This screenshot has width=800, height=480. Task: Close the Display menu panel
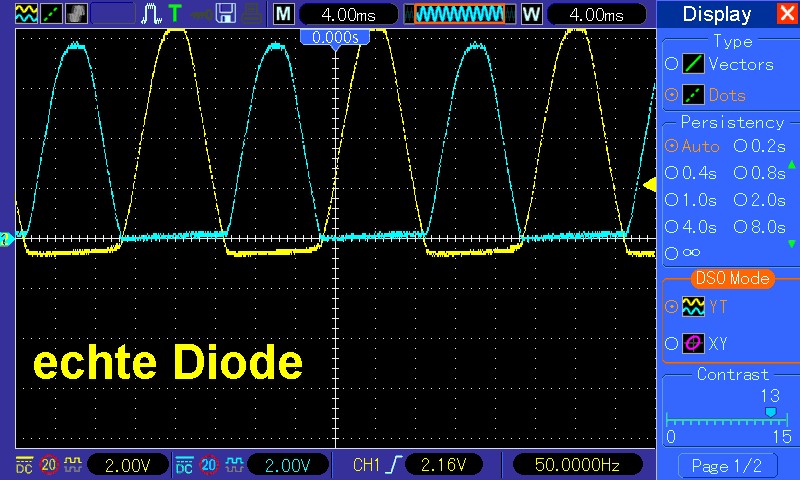click(x=787, y=14)
